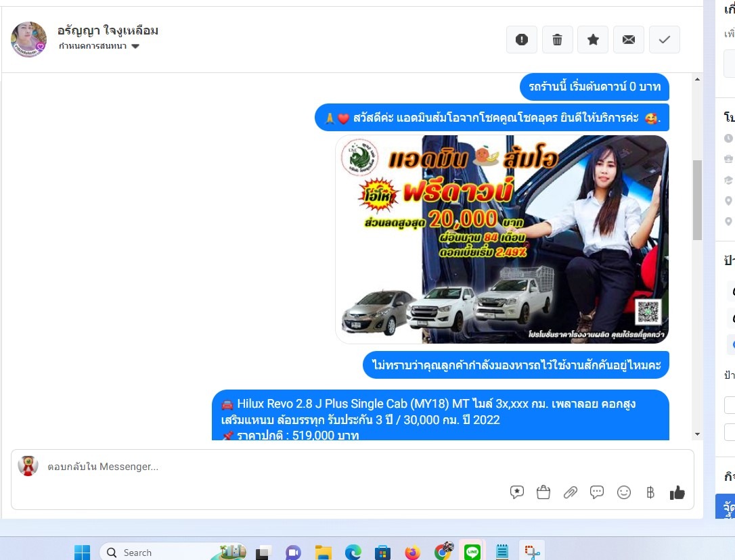This screenshot has width=735, height=560.
Task: Mark conversation as spam with exclamation icon
Action: pos(521,40)
